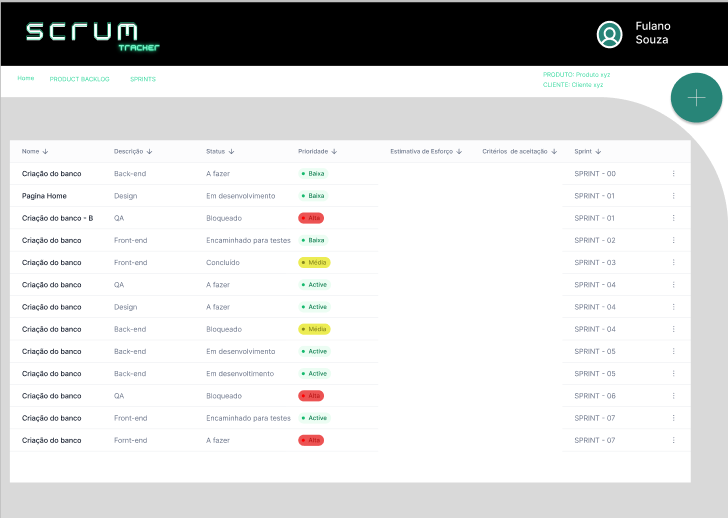728x518 pixels.
Task: Click Alta badge on Criação do banco - B row
Action: [311, 218]
